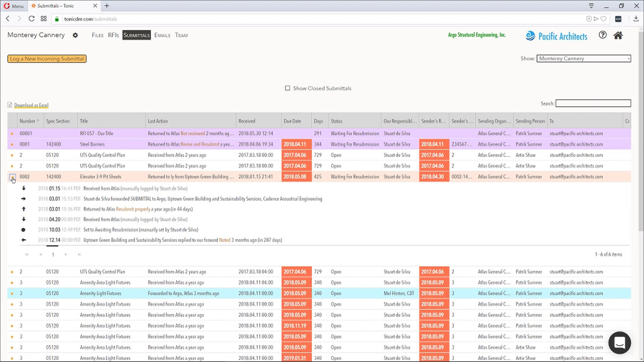Click Log a New Incoming Submittal
The height and width of the screenshot is (362, 644).
point(47,59)
